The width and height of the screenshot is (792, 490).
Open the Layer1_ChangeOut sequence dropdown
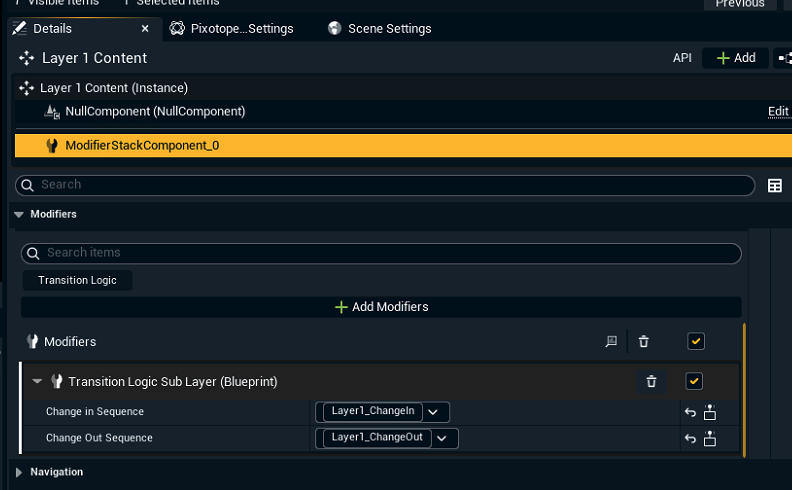(x=441, y=437)
